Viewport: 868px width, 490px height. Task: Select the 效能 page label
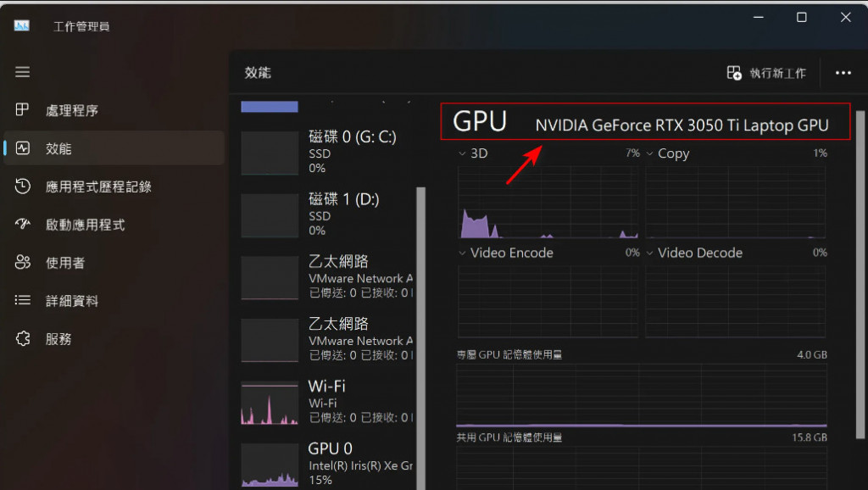(x=58, y=148)
